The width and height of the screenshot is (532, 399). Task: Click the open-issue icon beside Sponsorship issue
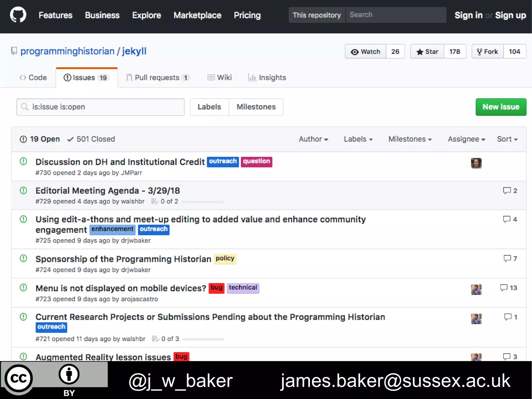pos(23,258)
